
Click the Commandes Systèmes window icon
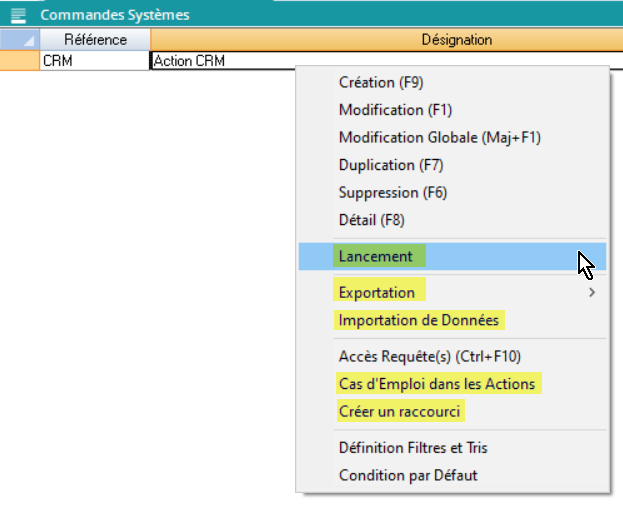(x=18, y=15)
